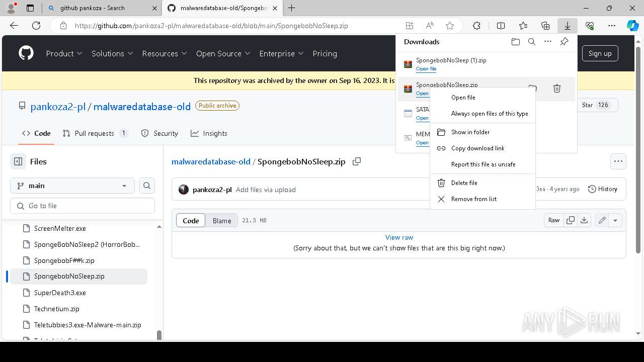The height and width of the screenshot is (362, 644).
Task: Open file for SpongebobNoSleep (1).zip
Action: point(426,69)
